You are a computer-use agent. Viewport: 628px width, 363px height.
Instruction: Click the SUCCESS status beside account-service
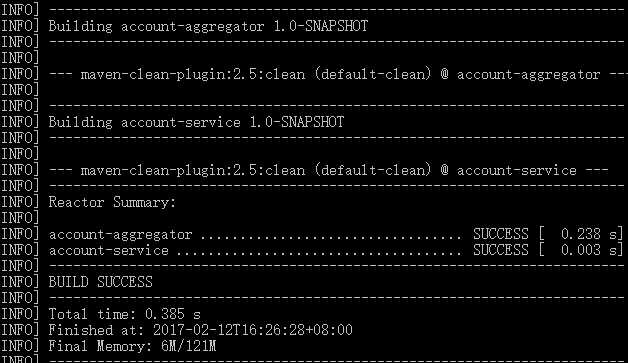[x=501, y=250]
